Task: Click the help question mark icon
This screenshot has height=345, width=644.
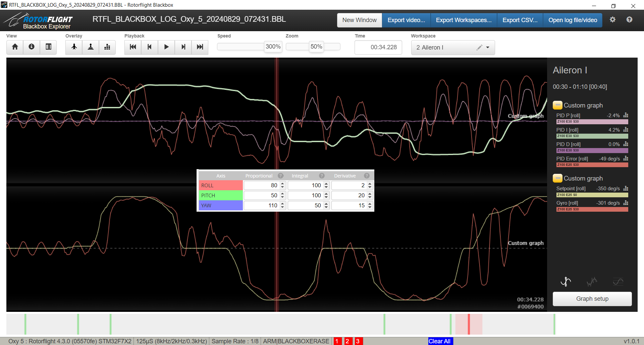Action: point(629,20)
